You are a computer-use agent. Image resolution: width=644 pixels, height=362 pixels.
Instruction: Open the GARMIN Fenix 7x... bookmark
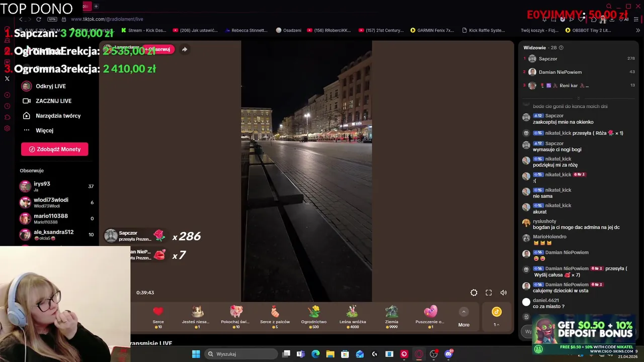click(432, 30)
